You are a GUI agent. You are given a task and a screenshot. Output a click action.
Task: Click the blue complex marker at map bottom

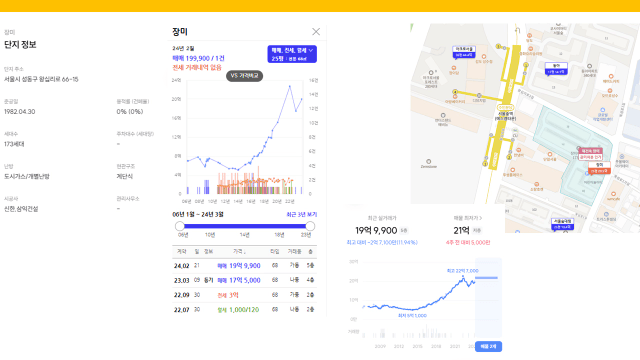[562, 224]
